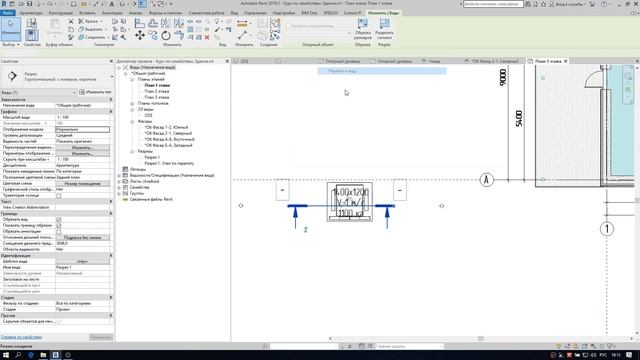640x360 pixels.
Task: Close the Properties palette
Action: tap(111, 61)
